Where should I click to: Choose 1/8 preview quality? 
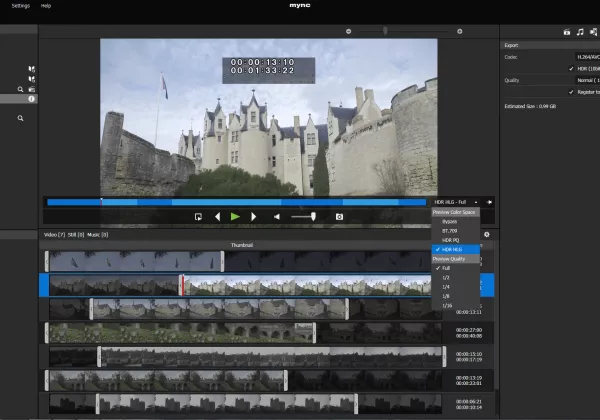click(x=455, y=296)
